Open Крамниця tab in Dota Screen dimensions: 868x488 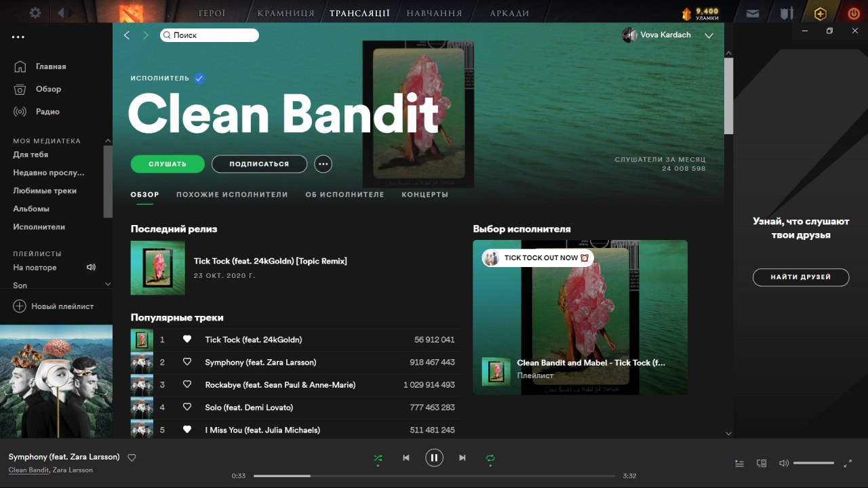[286, 13]
